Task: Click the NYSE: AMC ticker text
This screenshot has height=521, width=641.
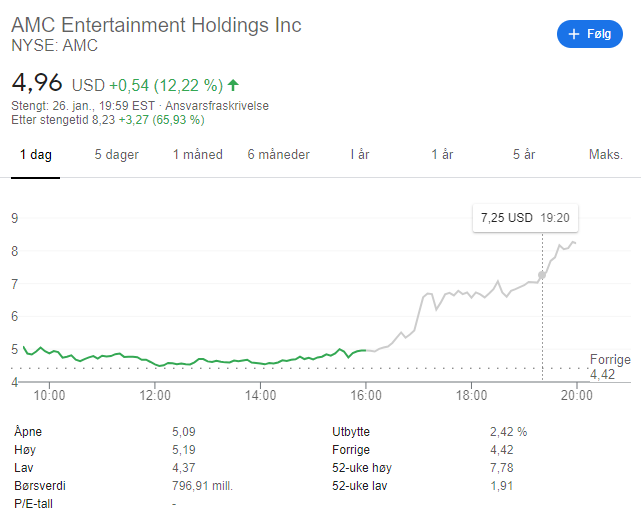Action: click(54, 45)
